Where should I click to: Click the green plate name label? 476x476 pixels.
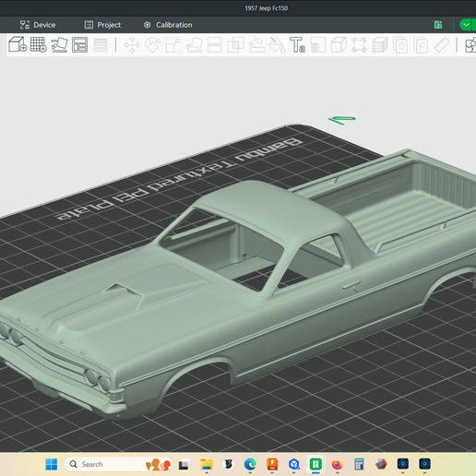point(342,120)
